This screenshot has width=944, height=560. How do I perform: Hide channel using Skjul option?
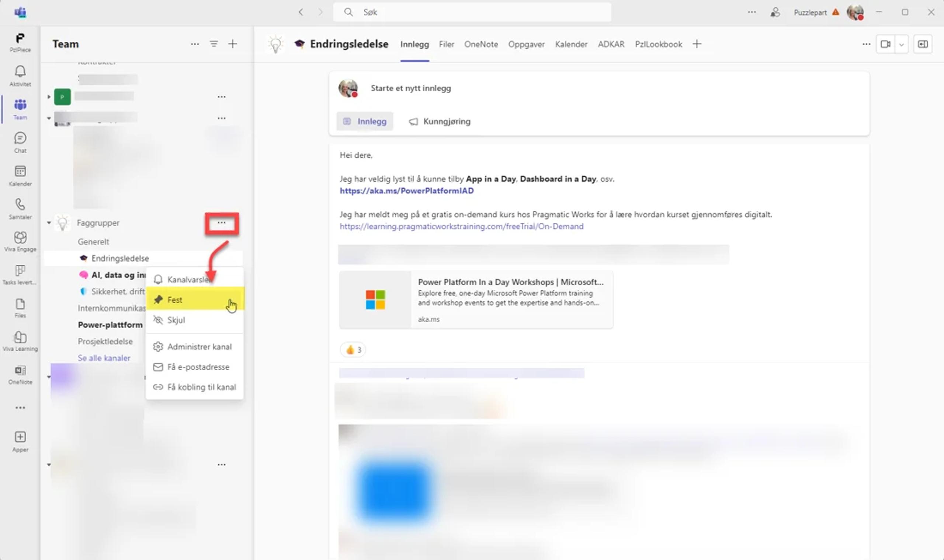click(176, 320)
